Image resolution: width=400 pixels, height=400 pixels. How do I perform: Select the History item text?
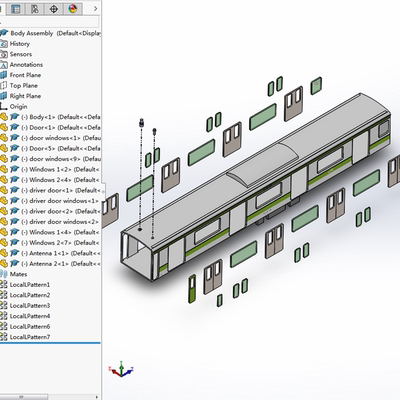[20, 44]
